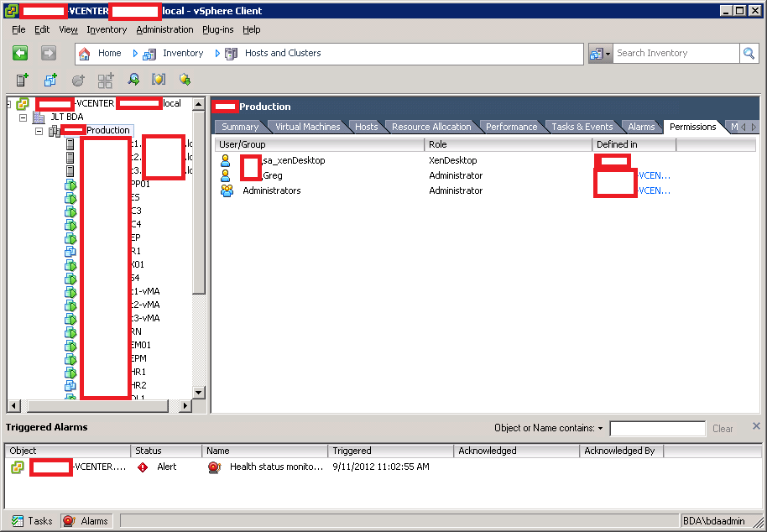Click the left tab-scroll arrow
This screenshot has height=532, width=767.
pyautogui.click(x=744, y=127)
